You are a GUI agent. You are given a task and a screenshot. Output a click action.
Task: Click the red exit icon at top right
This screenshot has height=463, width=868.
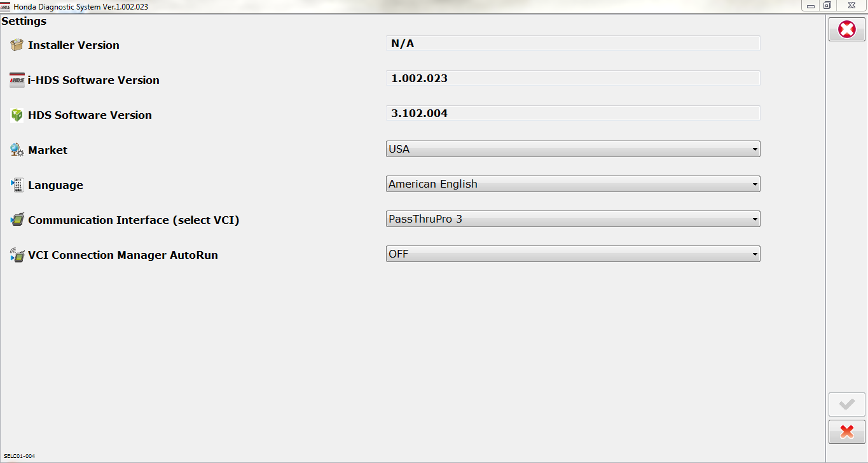[846, 29]
